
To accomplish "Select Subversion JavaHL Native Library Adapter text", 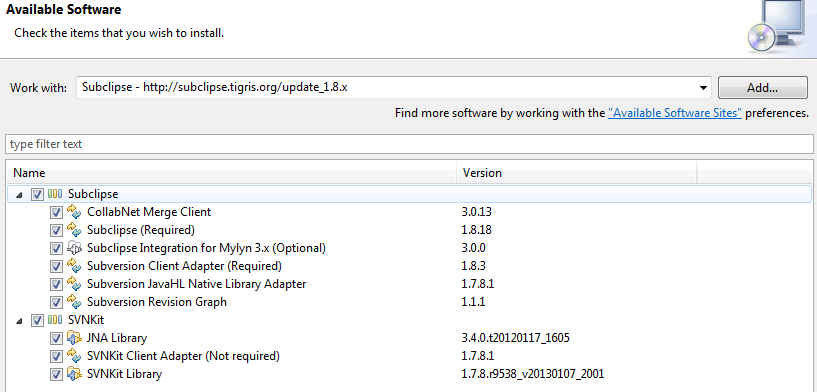I will coord(196,284).
